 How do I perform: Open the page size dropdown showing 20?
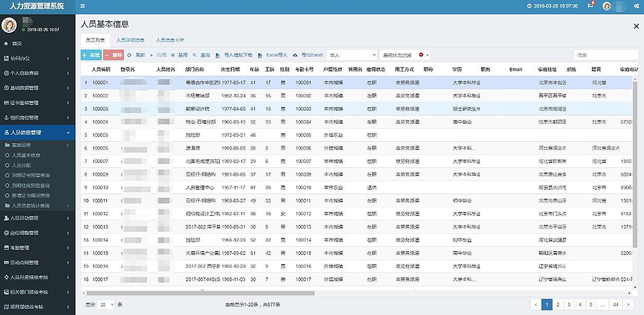point(106,305)
